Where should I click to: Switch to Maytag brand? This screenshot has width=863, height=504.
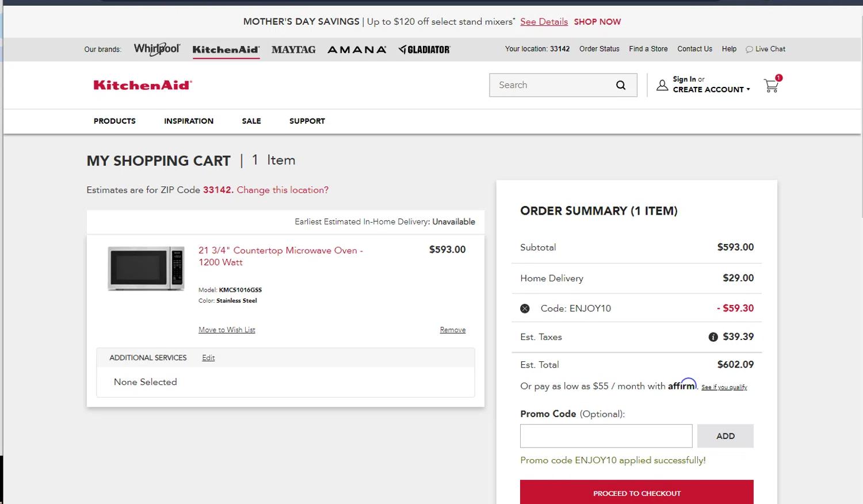pyautogui.click(x=293, y=49)
